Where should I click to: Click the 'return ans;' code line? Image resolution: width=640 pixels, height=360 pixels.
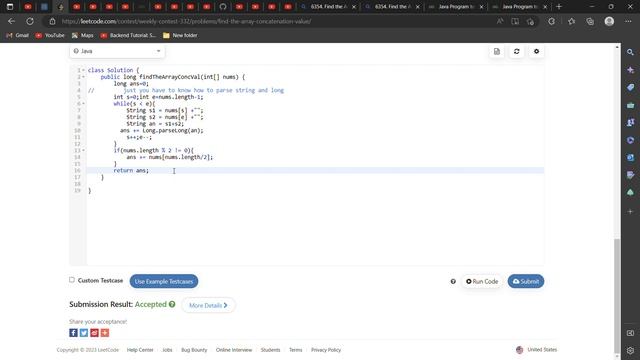[x=131, y=171]
